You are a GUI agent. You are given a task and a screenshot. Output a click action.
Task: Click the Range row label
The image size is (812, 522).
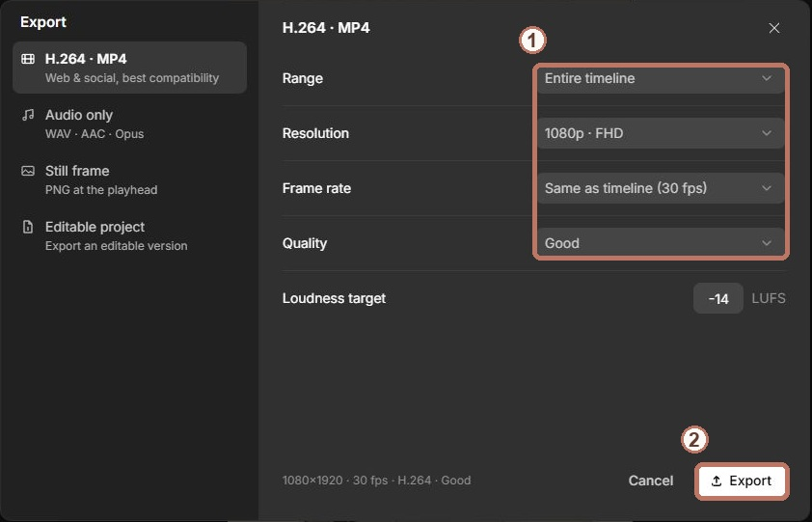tap(303, 78)
